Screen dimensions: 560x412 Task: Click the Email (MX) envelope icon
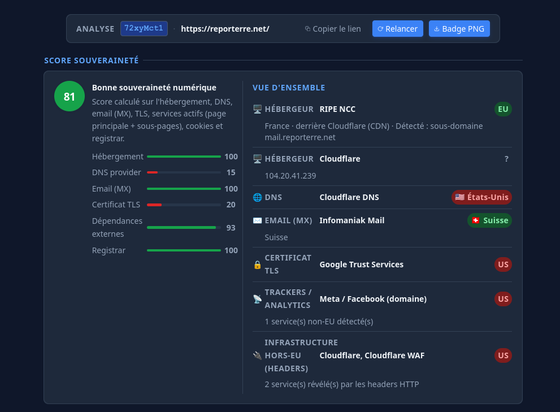[x=257, y=221]
